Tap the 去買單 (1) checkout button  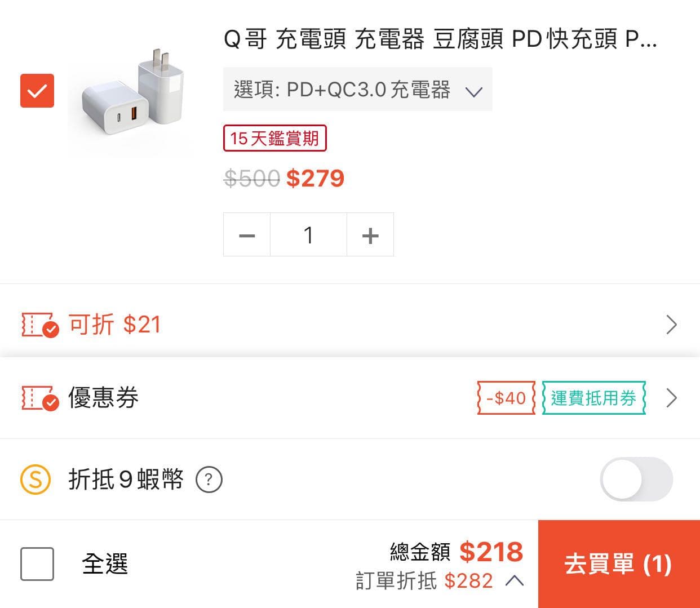click(x=618, y=563)
